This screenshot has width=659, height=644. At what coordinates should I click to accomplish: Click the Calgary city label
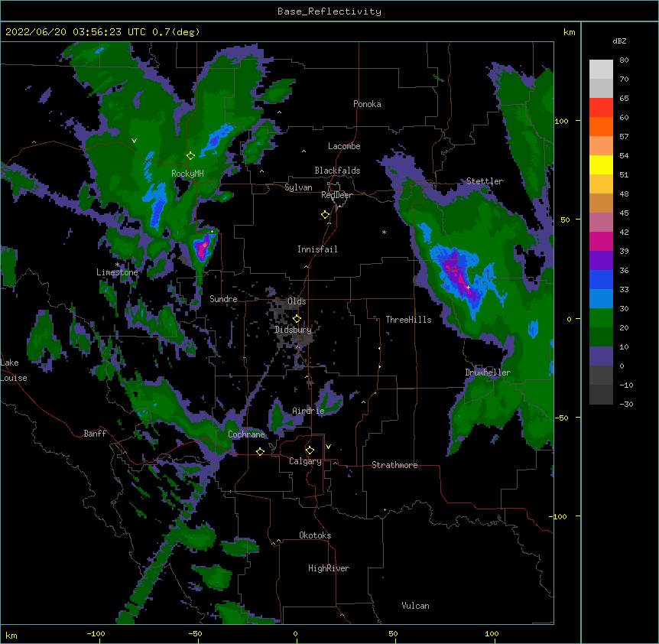click(x=305, y=461)
